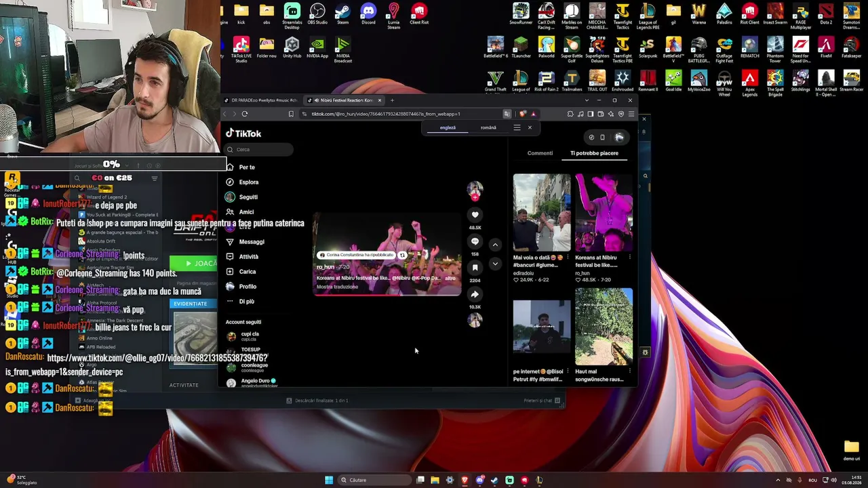868x488 pixels.
Task: Choose engleză in the translate popup
Action: click(x=448, y=127)
